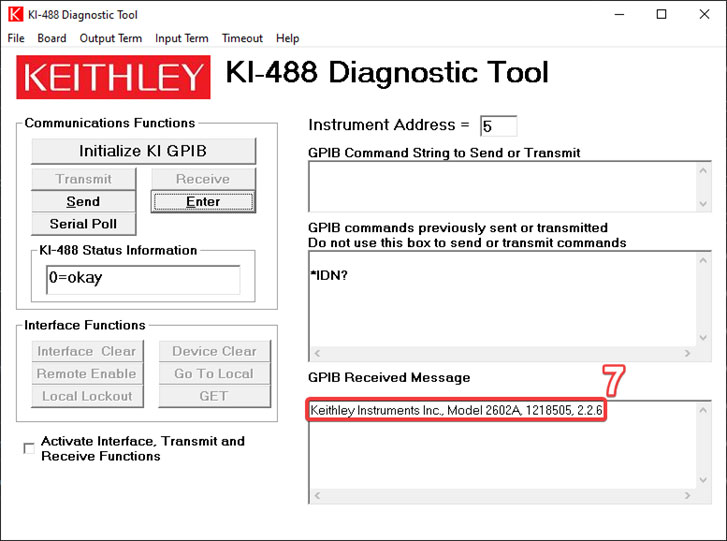This screenshot has width=727, height=541.
Task: Open the Timeout menu
Action: coord(242,38)
